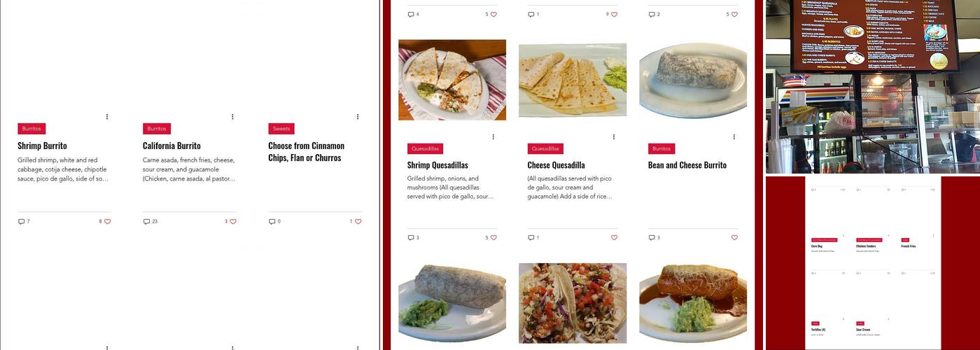Image resolution: width=980 pixels, height=350 pixels.
Task: Like the Shrimp Quesadillas post
Action: [x=493, y=237]
